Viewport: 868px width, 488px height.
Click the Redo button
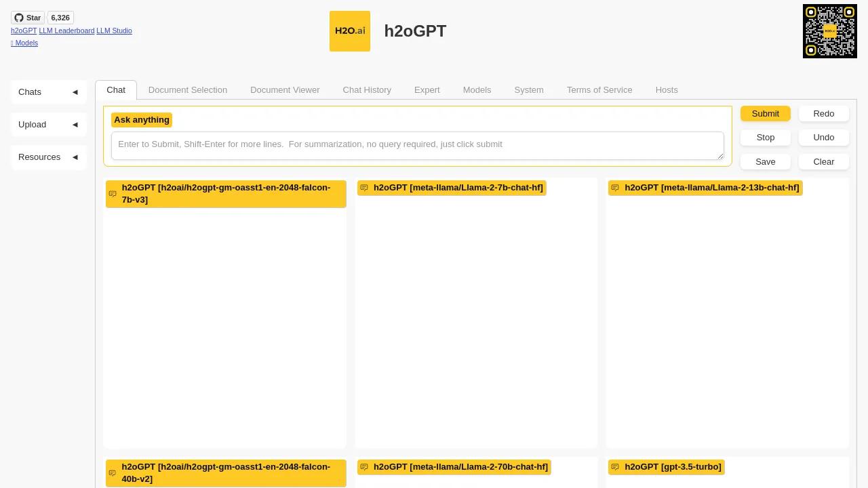pyautogui.click(x=824, y=114)
